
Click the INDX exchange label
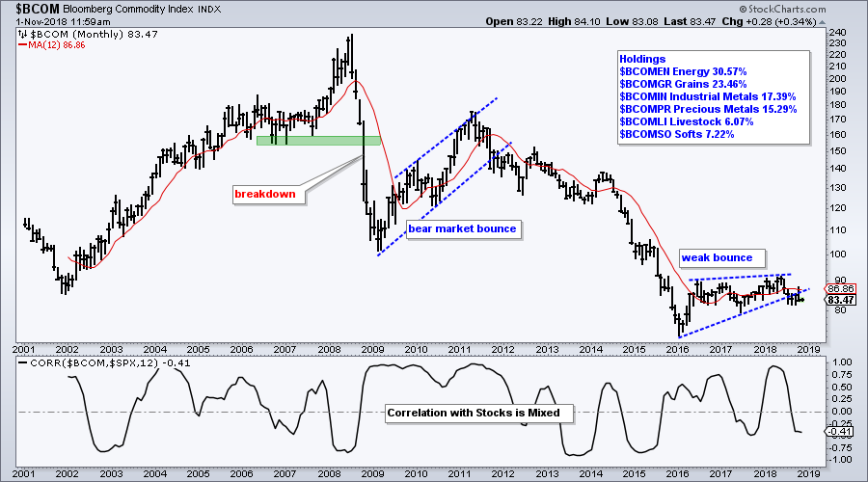(x=209, y=9)
